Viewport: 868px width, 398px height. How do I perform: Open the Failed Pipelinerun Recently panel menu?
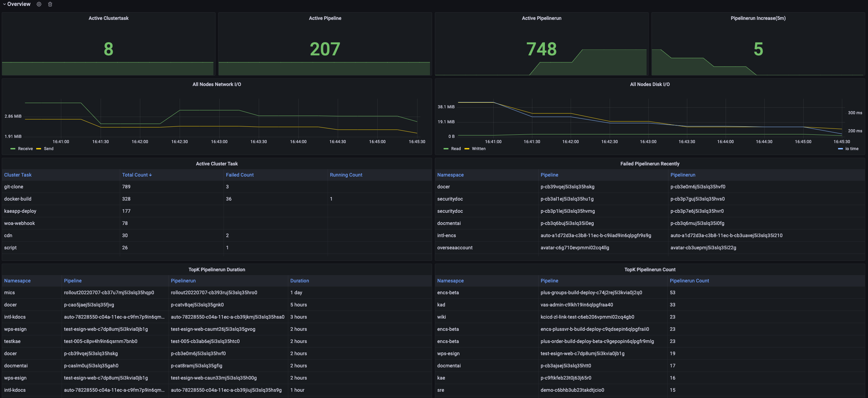[650, 164]
